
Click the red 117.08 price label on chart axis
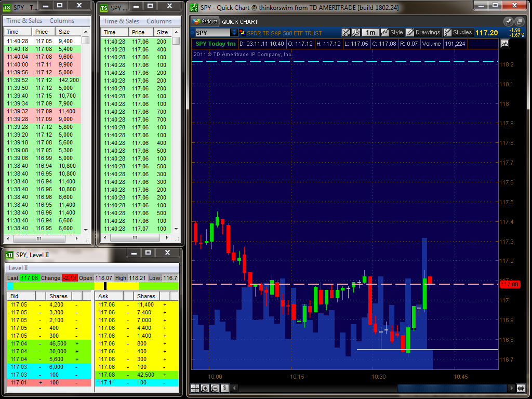coord(510,284)
